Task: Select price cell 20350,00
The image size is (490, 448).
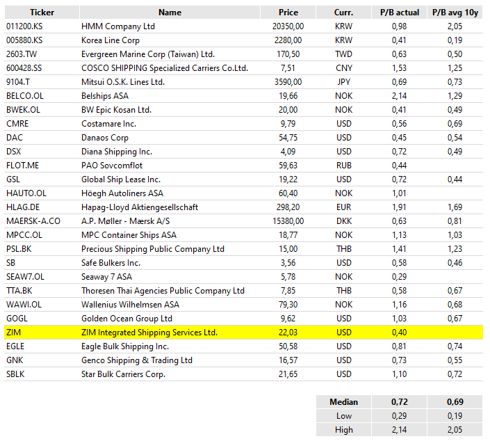Action: tap(288, 26)
